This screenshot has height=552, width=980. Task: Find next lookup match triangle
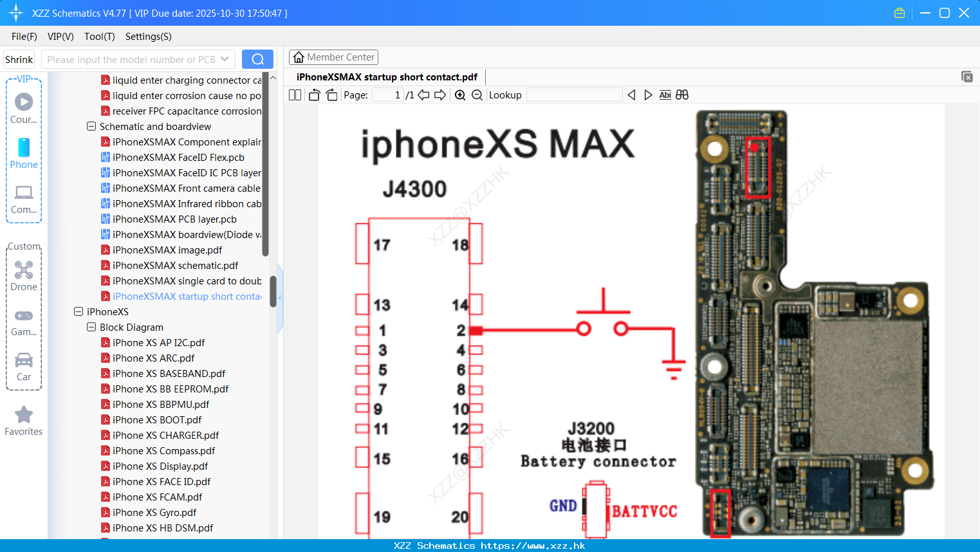coord(648,95)
